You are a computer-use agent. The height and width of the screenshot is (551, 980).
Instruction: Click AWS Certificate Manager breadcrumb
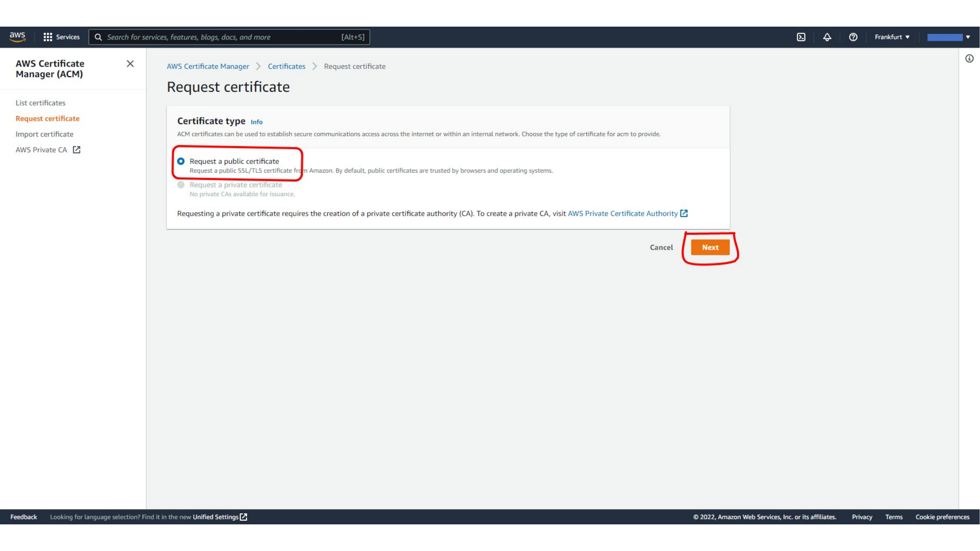(x=208, y=67)
